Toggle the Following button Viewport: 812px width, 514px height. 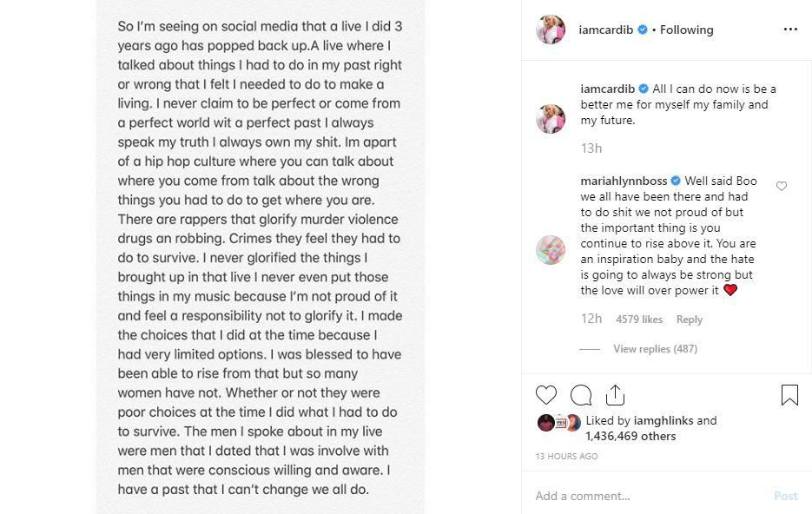coord(686,30)
